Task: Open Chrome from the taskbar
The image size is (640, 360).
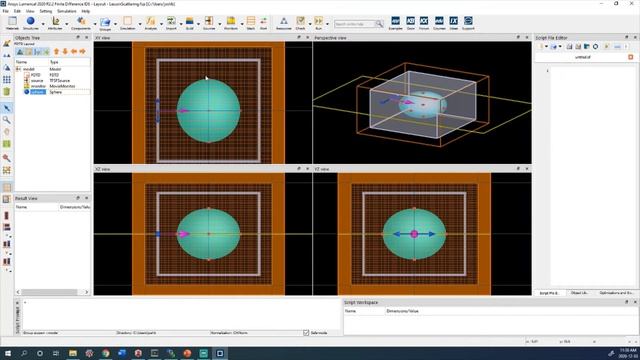Action: (x=106, y=353)
